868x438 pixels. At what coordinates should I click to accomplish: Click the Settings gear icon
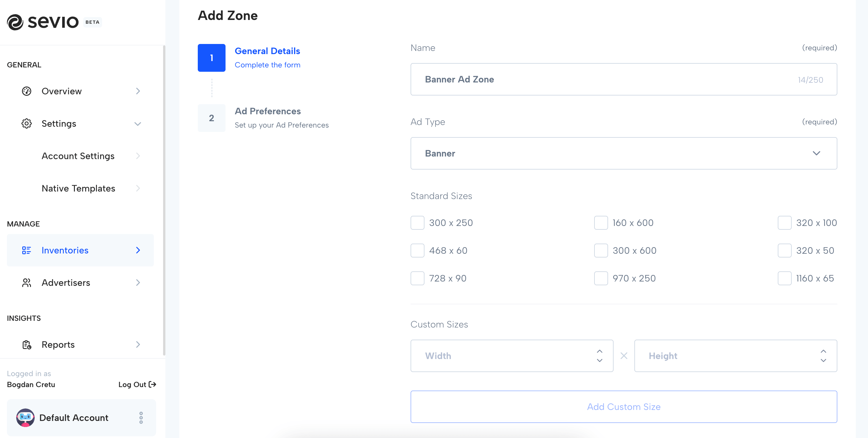click(26, 124)
